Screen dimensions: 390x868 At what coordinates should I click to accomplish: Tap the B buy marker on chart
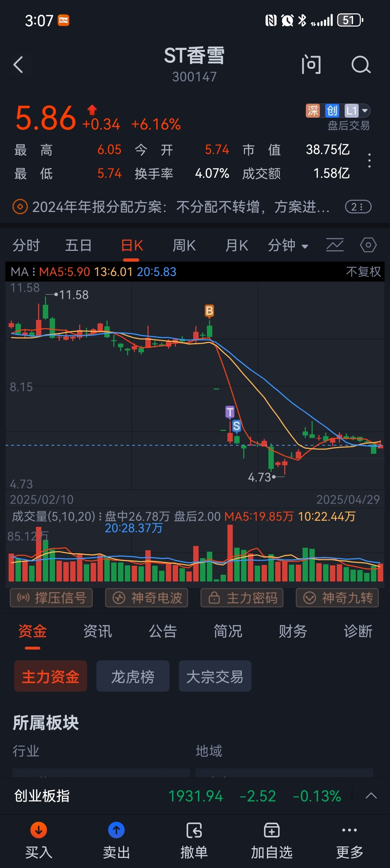(x=209, y=311)
